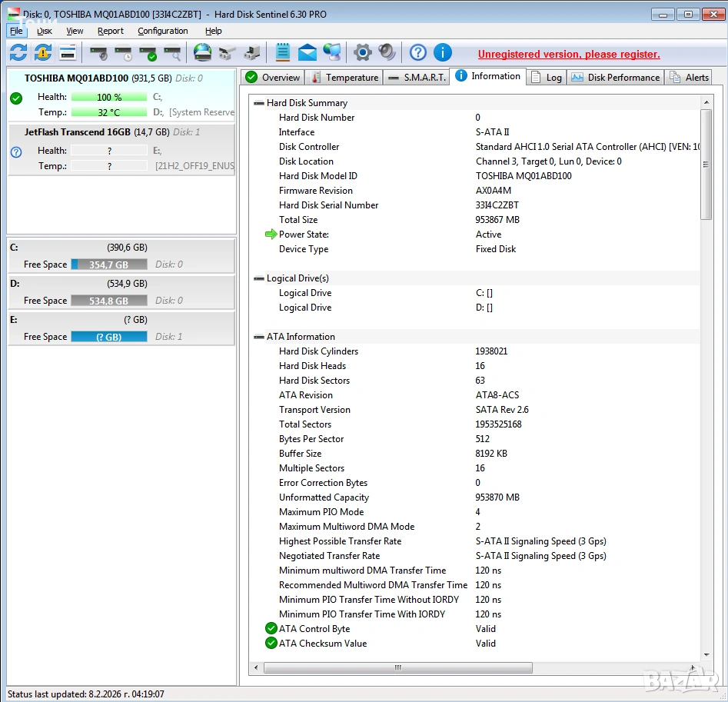This screenshot has width=728, height=702.
Task: Click the speaker sound toolbar icon
Action: (387, 52)
